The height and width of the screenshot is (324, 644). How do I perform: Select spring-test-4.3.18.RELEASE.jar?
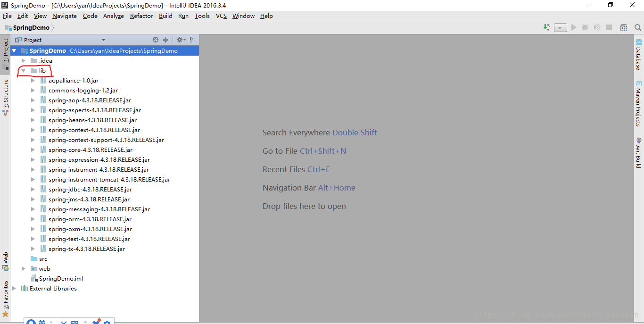[x=89, y=239]
